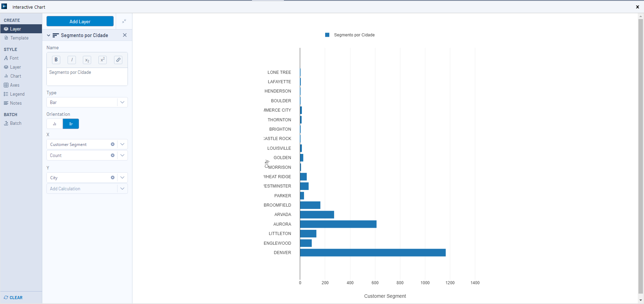Clear the Customer Segment X field
The width and height of the screenshot is (644, 304).
click(x=113, y=144)
